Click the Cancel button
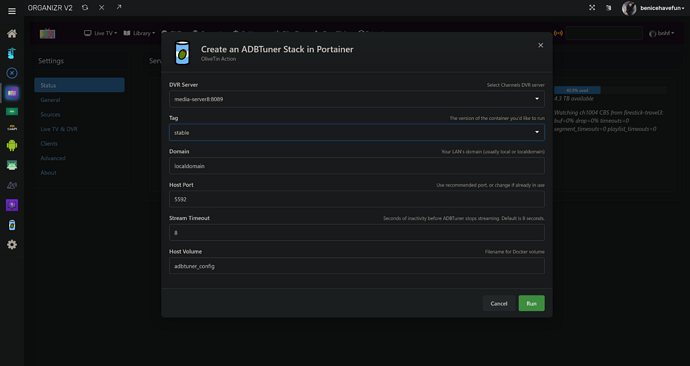 coord(499,303)
